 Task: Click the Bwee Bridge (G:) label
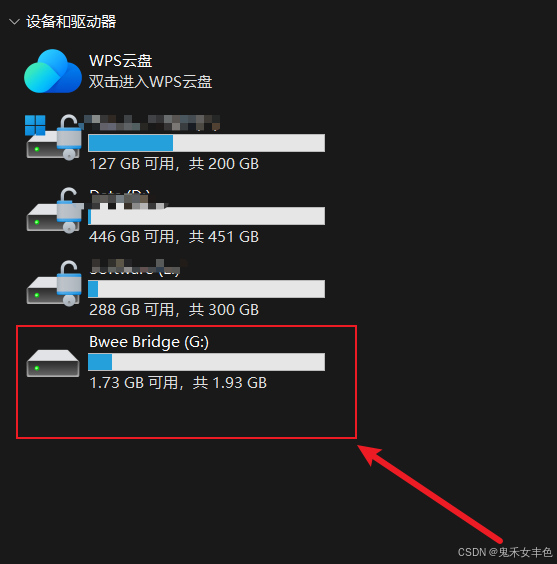tap(149, 342)
